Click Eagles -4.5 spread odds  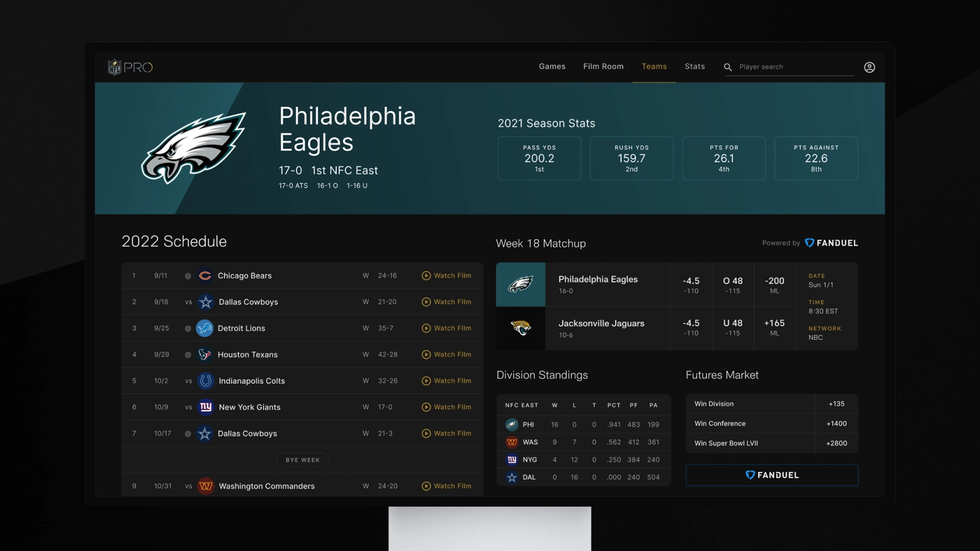[691, 285]
